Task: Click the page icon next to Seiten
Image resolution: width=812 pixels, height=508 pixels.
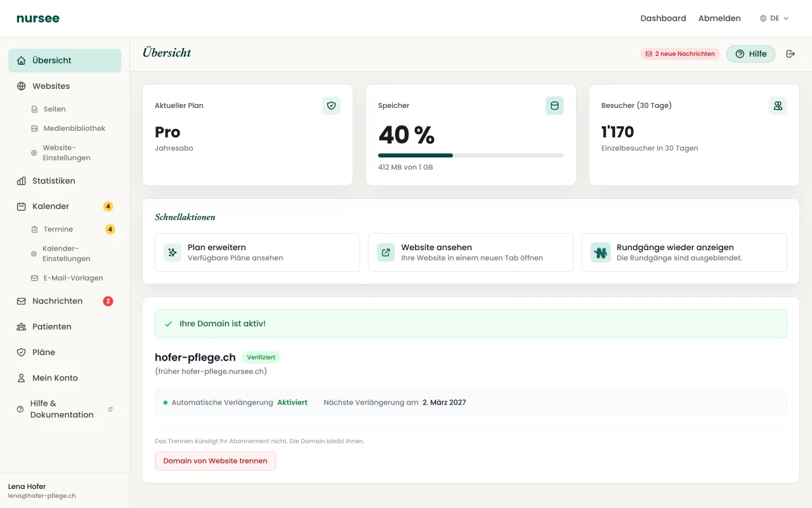Action: click(34, 109)
